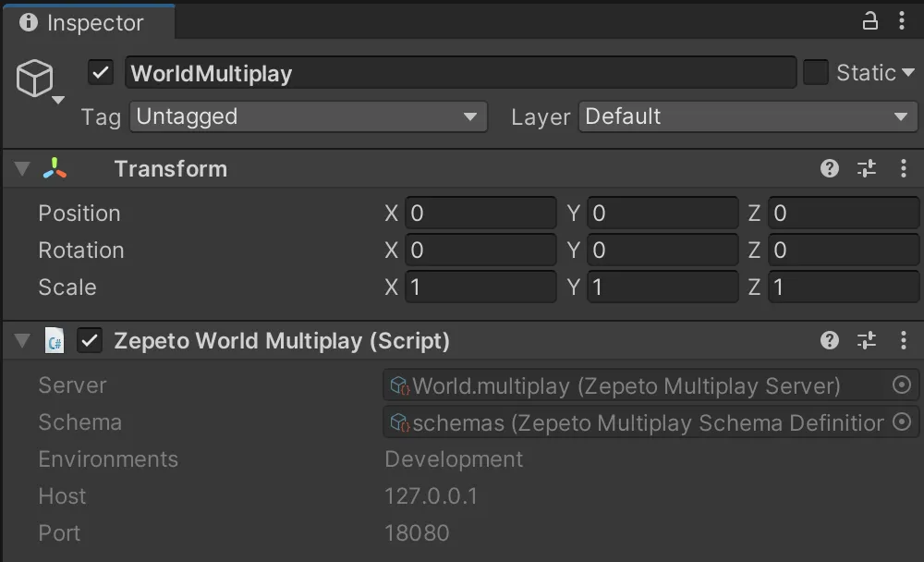Open Transform component help reference
Viewport: 924px width, 562px height.
click(830, 168)
